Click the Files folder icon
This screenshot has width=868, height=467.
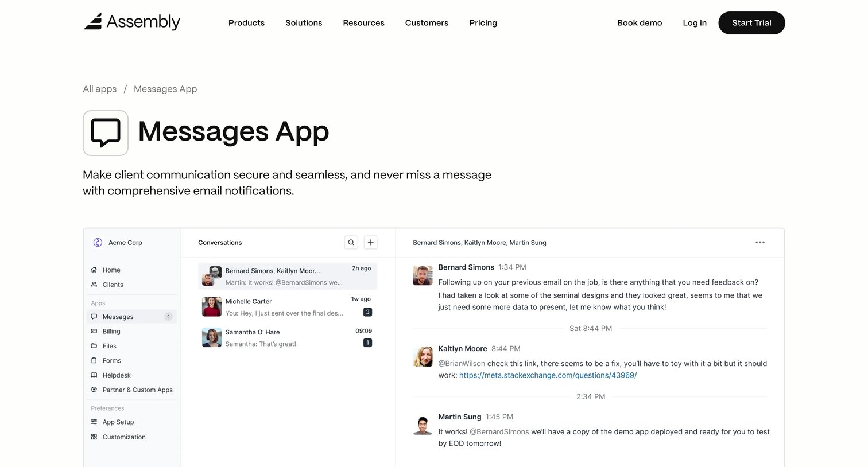(x=94, y=346)
